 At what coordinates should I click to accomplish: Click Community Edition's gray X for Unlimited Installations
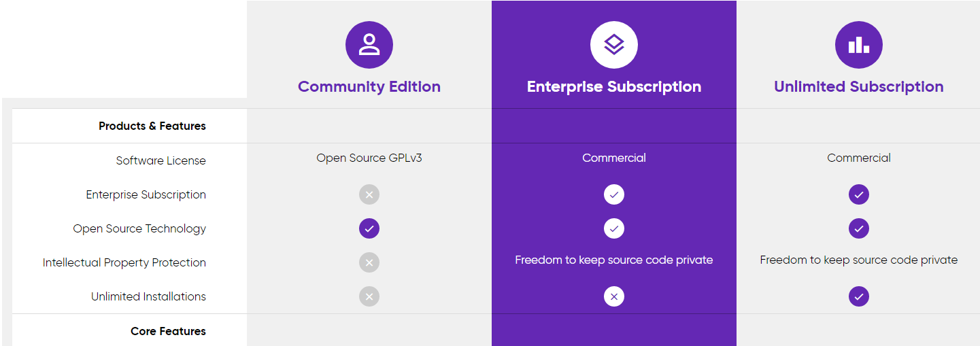click(369, 296)
